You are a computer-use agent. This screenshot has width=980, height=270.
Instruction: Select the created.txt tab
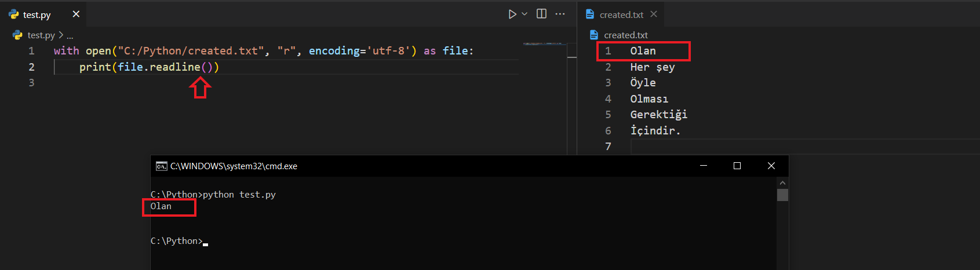click(621, 14)
